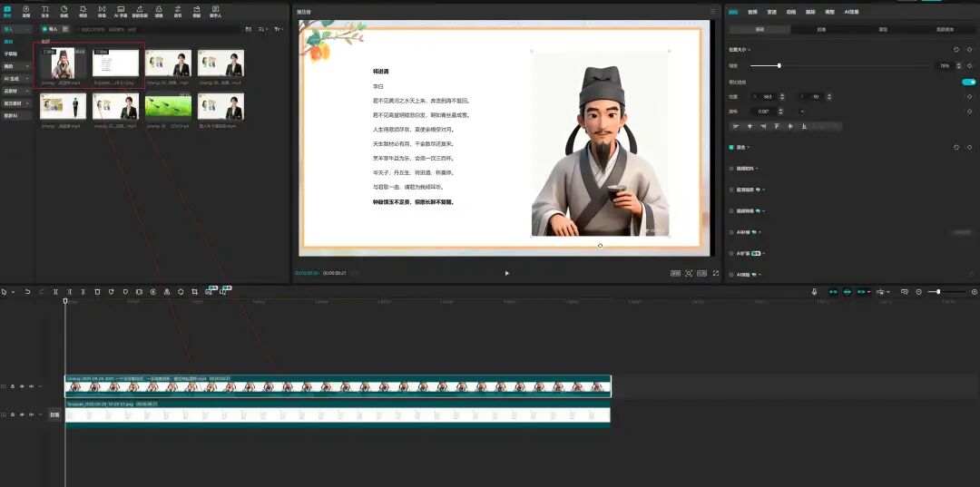Open the 模板 templates tab in top toolbar
The height and width of the screenshot is (487, 980).
point(197,11)
